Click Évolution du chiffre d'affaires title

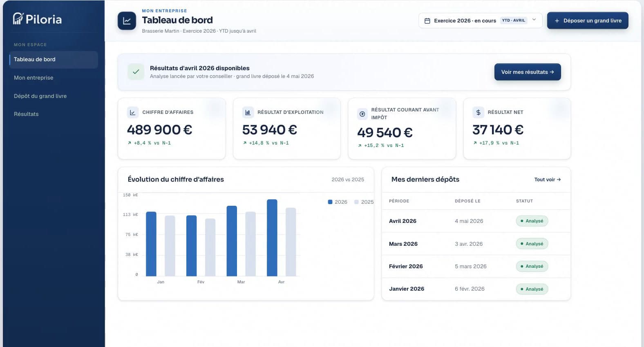click(x=176, y=179)
